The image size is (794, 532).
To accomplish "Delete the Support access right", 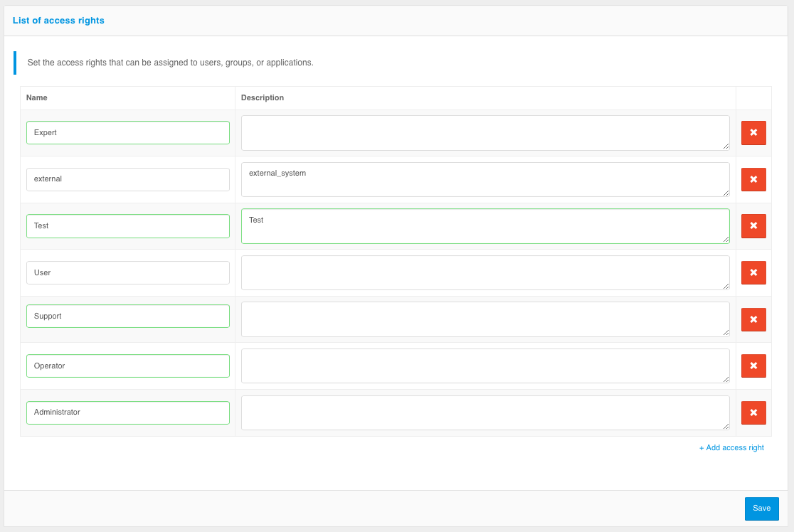I will 753,319.
